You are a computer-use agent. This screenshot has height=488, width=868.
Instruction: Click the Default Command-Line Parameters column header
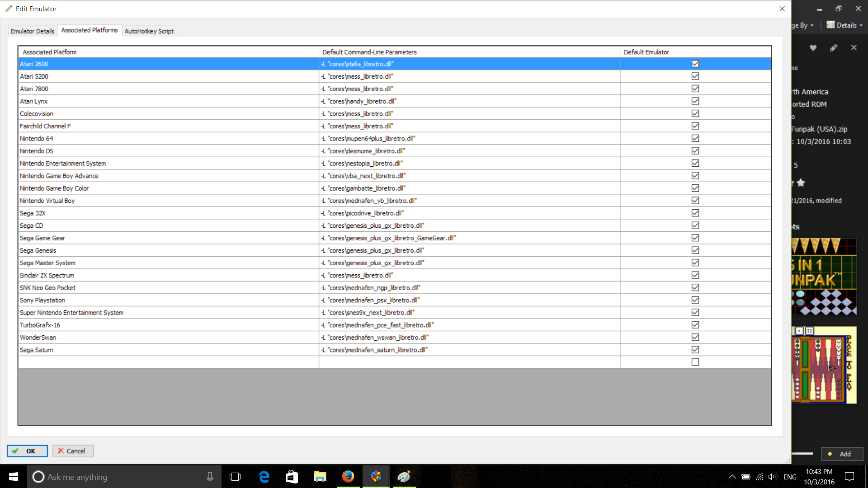469,52
